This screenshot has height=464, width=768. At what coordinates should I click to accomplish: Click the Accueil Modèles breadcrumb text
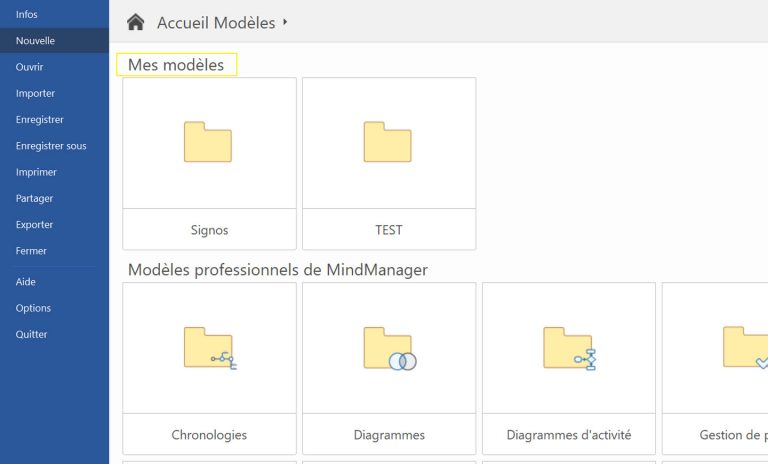[x=215, y=22]
